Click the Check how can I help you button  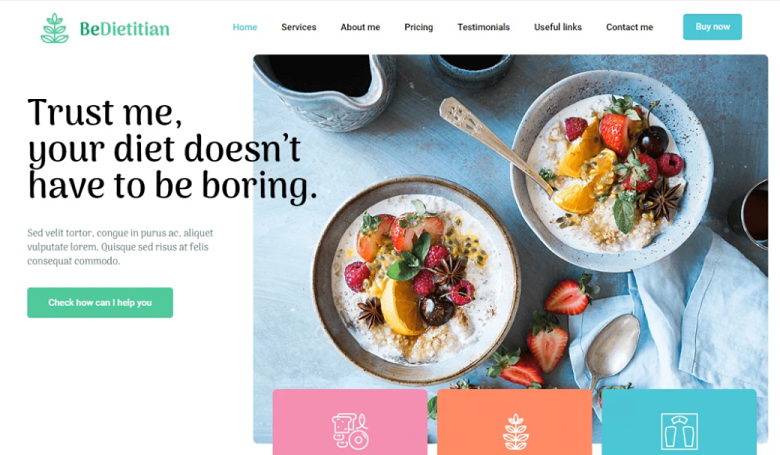click(x=100, y=302)
